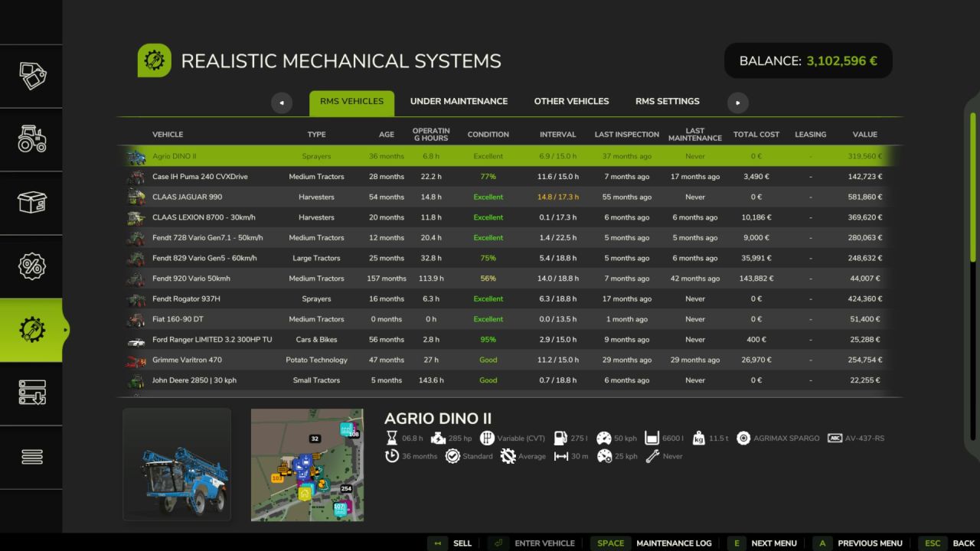Click the Realistic Mechanical Systems header logo

pos(154,60)
